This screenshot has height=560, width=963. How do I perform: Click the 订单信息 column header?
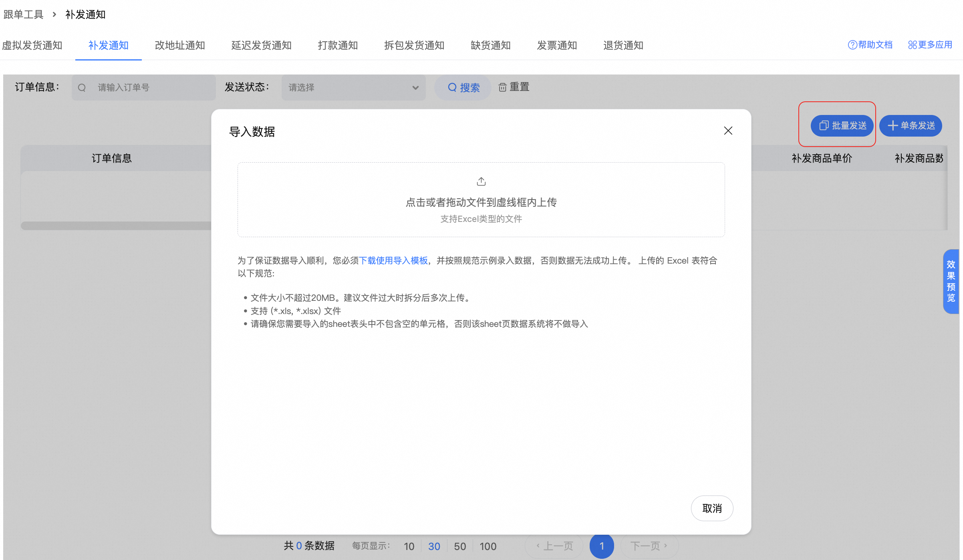click(x=112, y=158)
